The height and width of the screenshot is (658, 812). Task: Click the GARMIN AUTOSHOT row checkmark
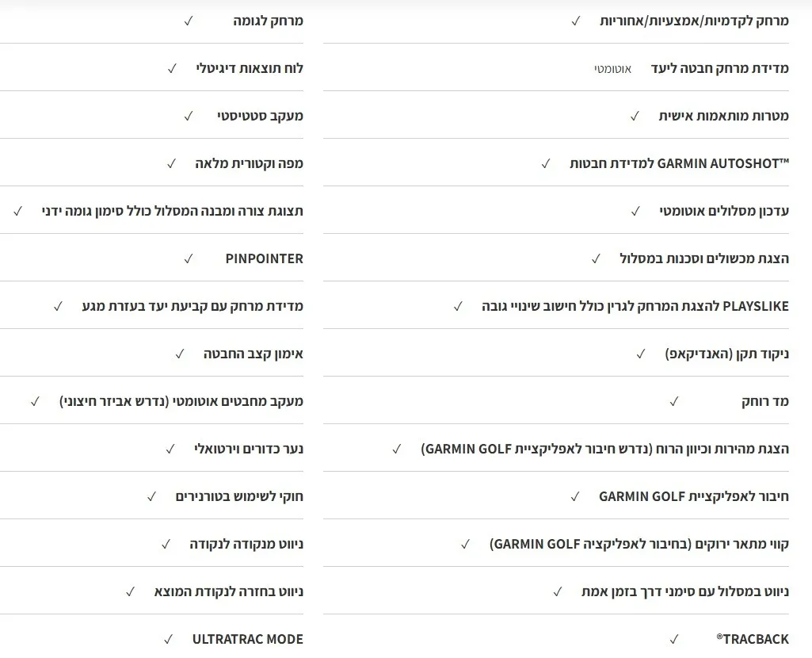545,163
